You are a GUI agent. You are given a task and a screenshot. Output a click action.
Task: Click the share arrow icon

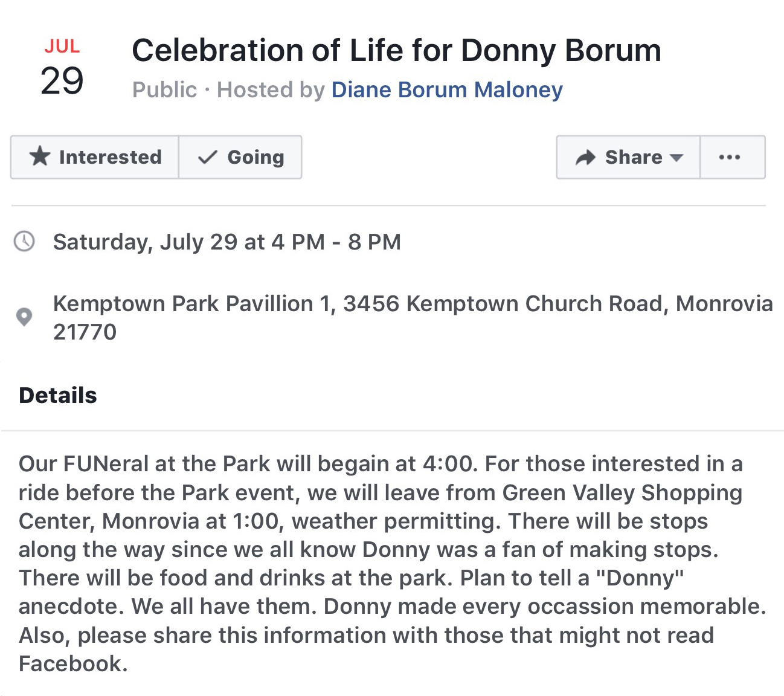pyautogui.click(x=585, y=157)
